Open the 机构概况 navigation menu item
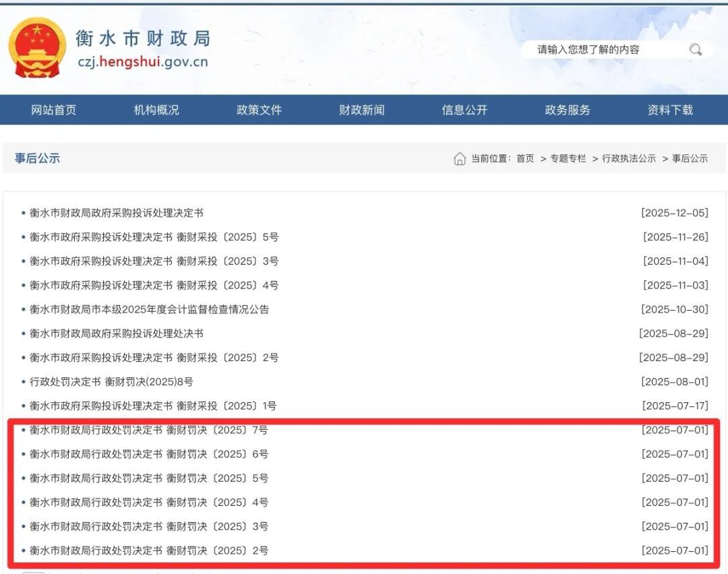The width and height of the screenshot is (728, 574). click(x=157, y=110)
